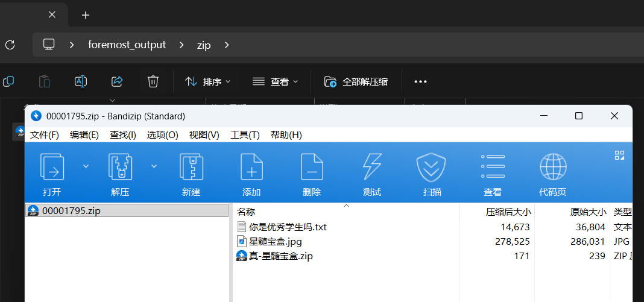This screenshot has height=302, width=644.
Task: Click the 全部解压缩 (Extract all) button
Action: [x=356, y=81]
